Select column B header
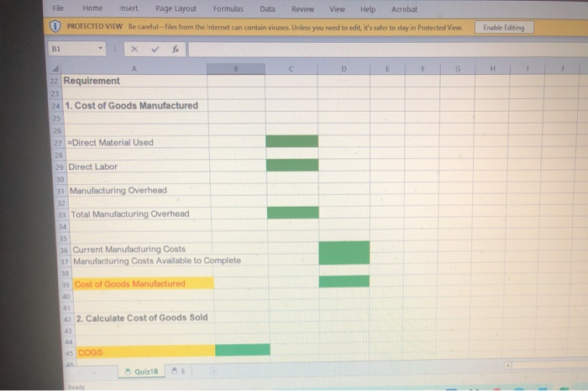The width and height of the screenshot is (588, 391). tap(236, 69)
